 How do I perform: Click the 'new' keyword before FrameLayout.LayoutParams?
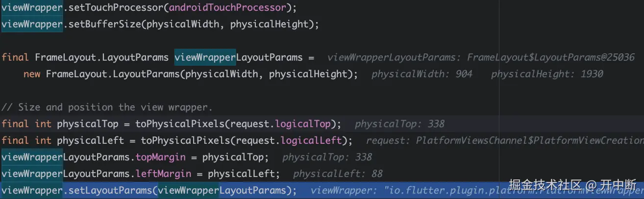[32, 74]
